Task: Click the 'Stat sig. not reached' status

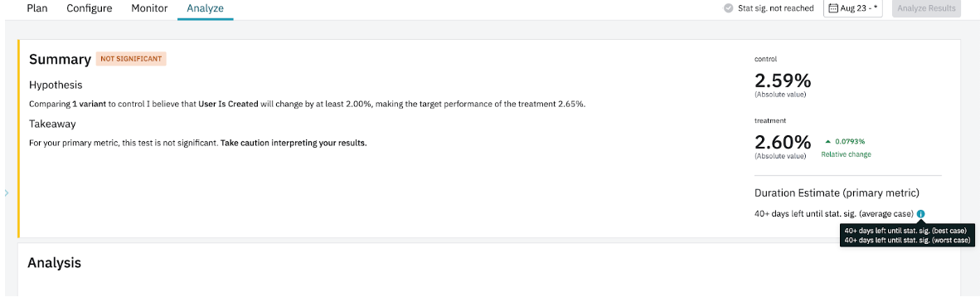Action: pyautogui.click(x=775, y=8)
